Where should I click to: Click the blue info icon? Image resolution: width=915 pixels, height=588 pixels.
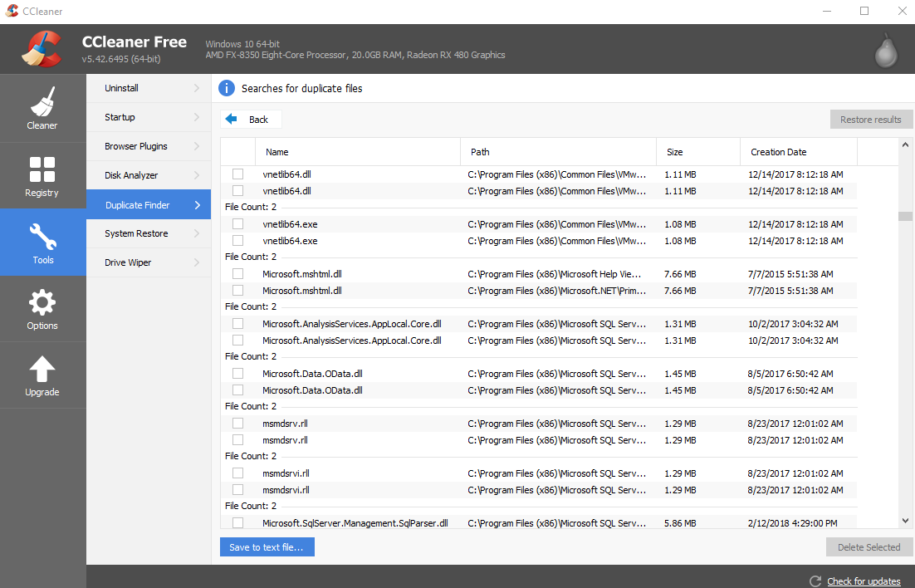coord(227,88)
